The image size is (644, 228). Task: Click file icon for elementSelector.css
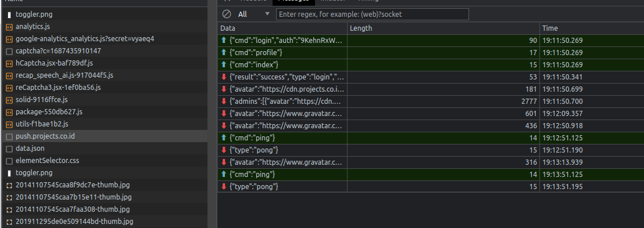pyautogui.click(x=9, y=161)
